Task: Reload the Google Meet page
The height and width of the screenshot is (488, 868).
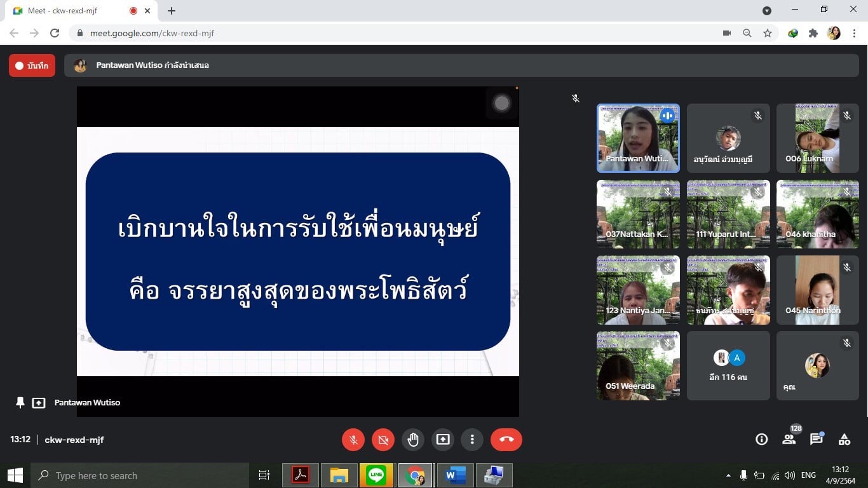Action: 55,33
